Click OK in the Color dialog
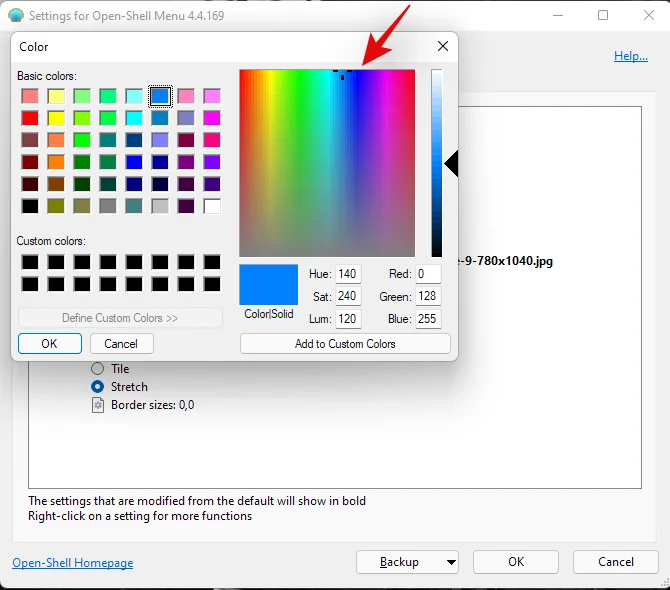 (x=49, y=343)
